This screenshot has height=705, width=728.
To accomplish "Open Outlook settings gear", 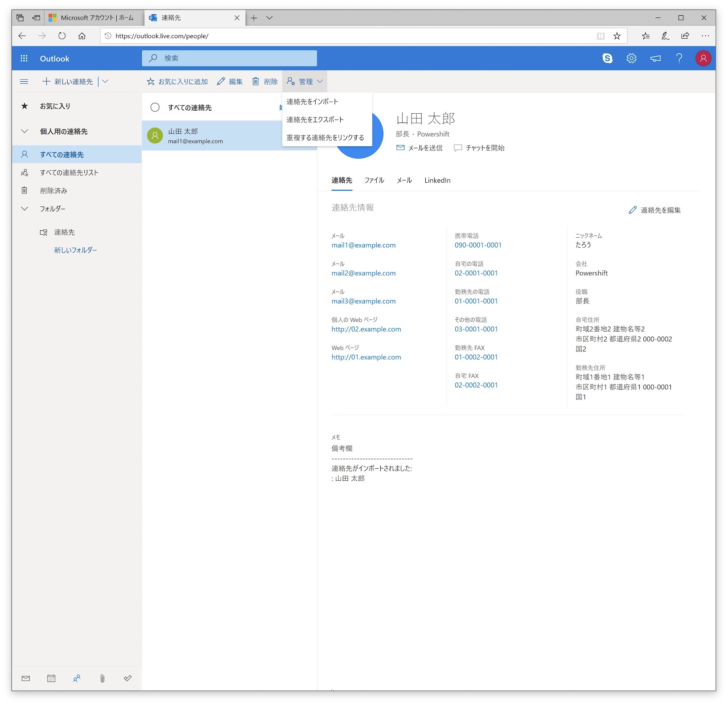I will coord(631,58).
